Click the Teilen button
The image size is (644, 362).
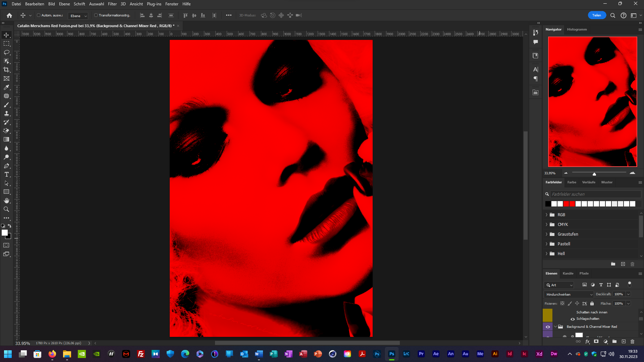pyautogui.click(x=596, y=15)
